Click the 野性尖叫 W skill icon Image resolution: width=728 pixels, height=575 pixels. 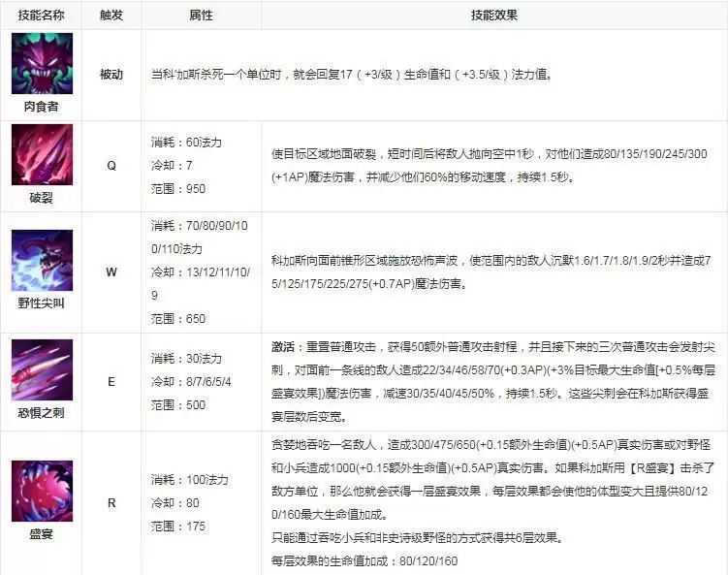pos(42,260)
